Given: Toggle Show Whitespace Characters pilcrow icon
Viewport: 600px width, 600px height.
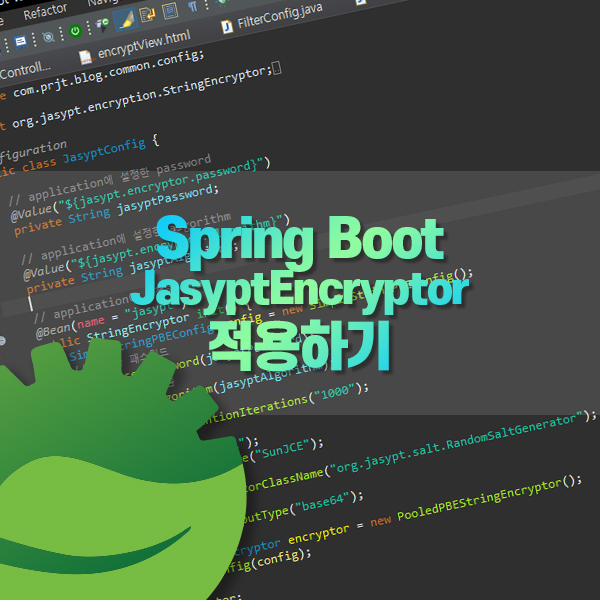Looking at the screenshot, I should click(193, 5).
